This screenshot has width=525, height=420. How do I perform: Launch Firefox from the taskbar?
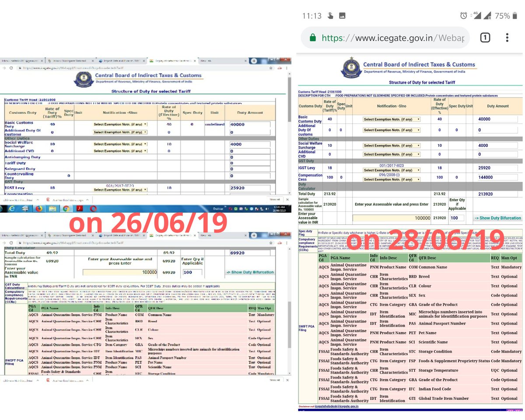coord(38,209)
